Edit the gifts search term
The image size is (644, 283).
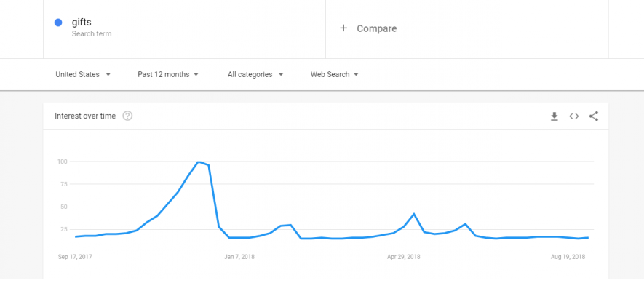pyautogui.click(x=82, y=22)
